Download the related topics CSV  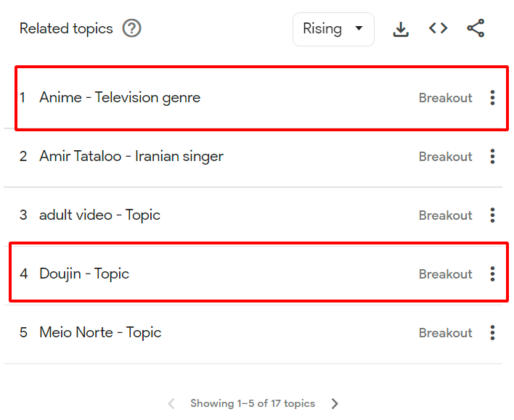[x=401, y=29]
